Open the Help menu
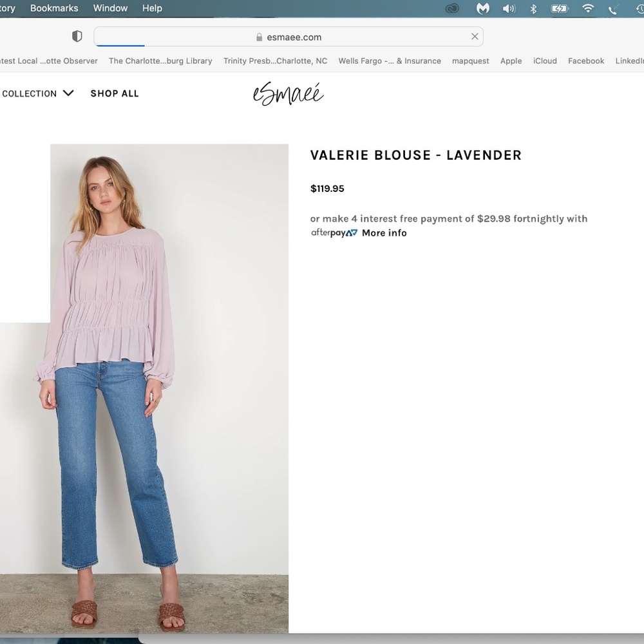This screenshot has height=644, width=644. pyautogui.click(x=153, y=8)
